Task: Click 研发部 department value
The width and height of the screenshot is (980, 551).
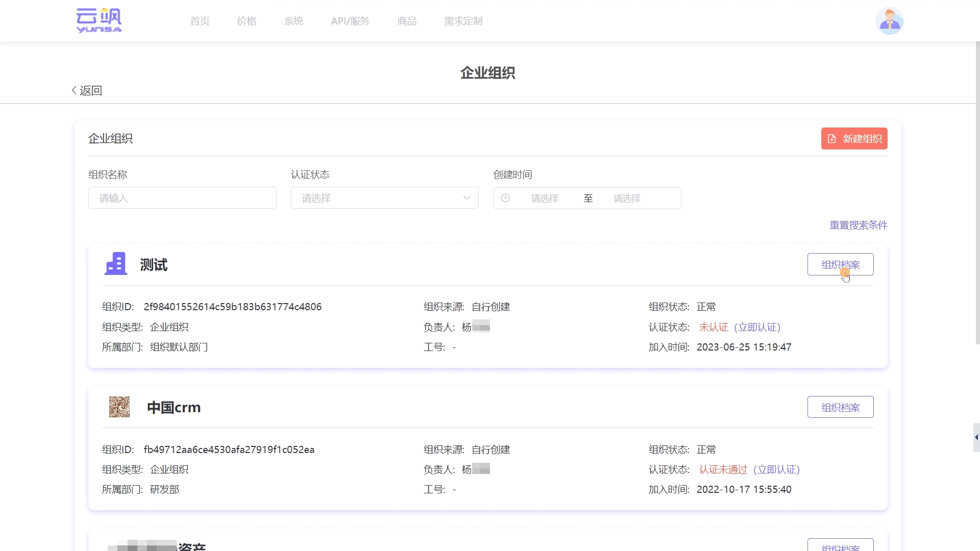Action: pyautogui.click(x=164, y=489)
